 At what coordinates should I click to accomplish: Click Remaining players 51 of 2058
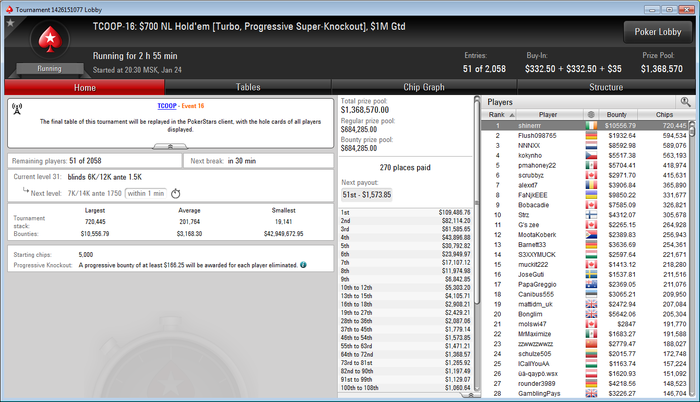tap(95, 161)
